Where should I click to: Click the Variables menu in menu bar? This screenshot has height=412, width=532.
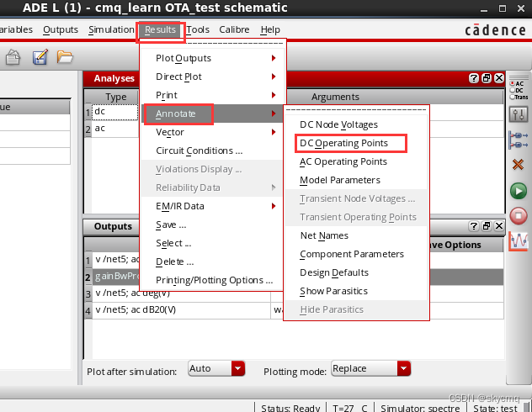(x=16, y=29)
